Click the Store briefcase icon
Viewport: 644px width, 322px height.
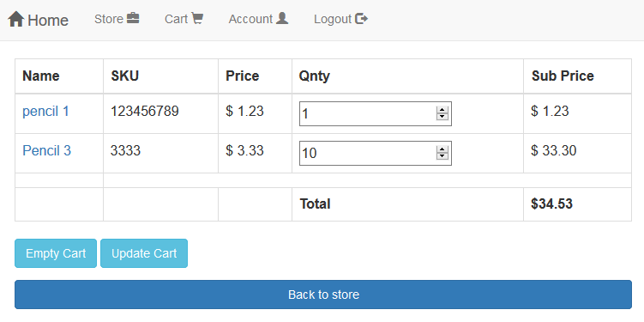[x=133, y=18]
